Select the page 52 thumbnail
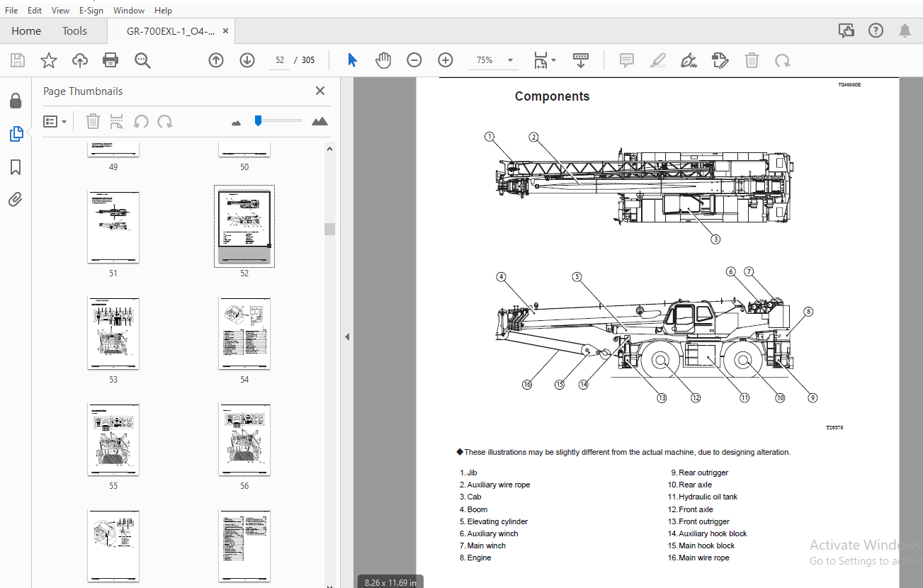 [244, 227]
